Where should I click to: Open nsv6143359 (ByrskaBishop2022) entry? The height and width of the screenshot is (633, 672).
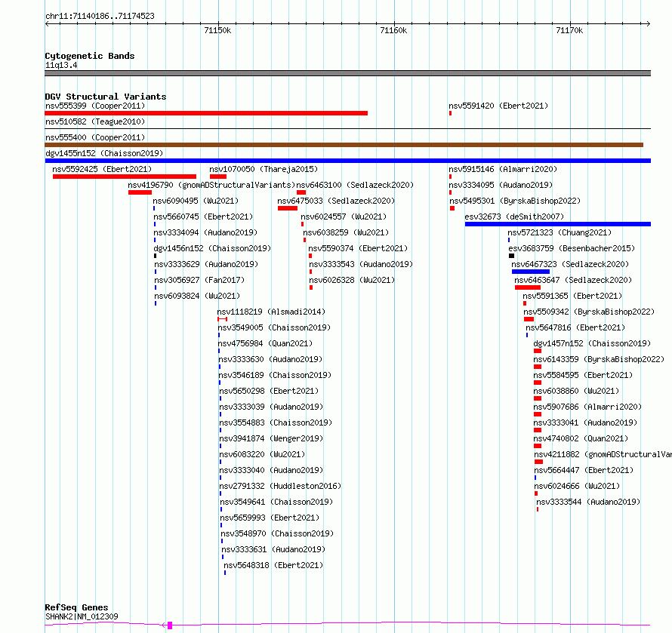(600, 359)
